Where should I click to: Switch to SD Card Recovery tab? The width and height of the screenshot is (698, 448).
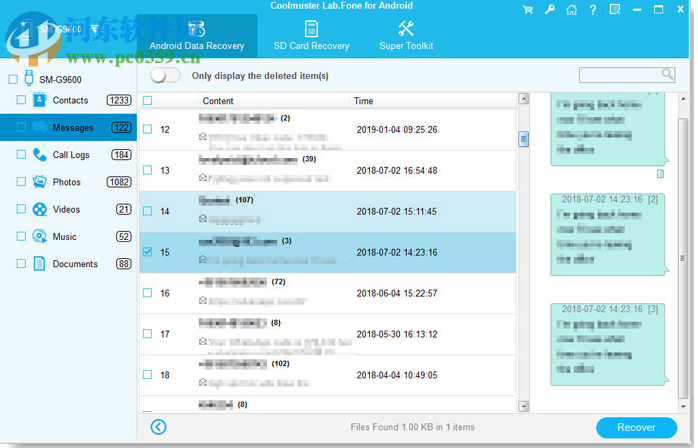point(311,36)
